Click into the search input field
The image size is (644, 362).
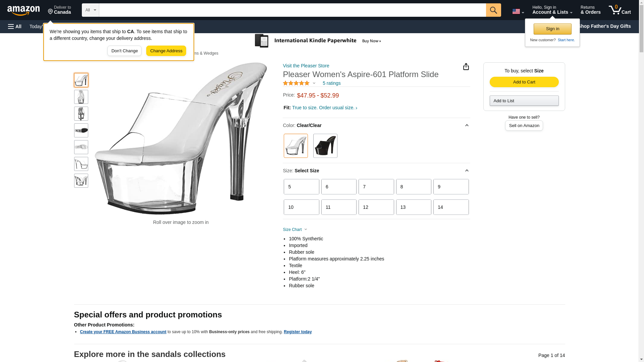pyautogui.click(x=292, y=10)
